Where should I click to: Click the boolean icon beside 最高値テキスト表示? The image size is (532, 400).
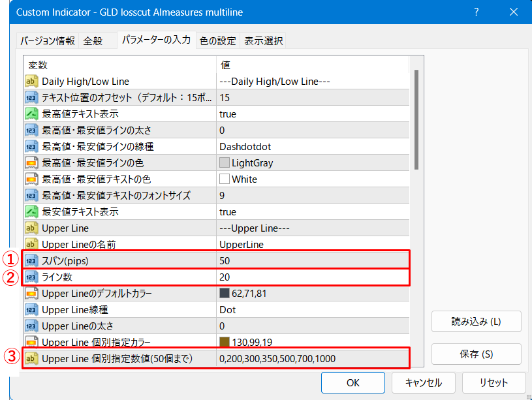[31, 114]
